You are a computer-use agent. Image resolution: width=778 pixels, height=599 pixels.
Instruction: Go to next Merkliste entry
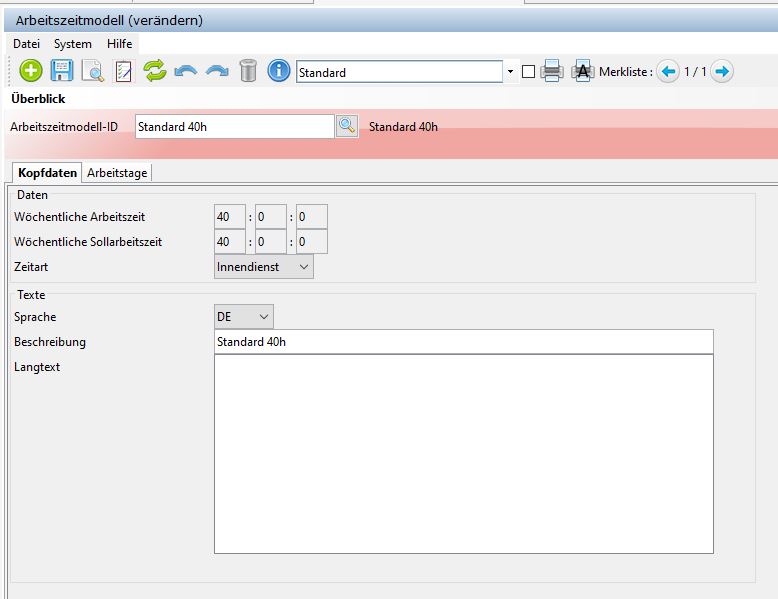coord(722,72)
